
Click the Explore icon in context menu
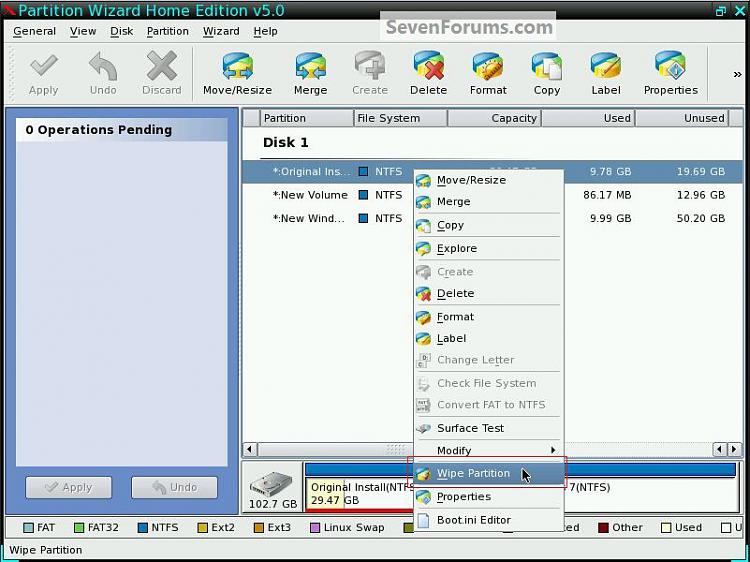pos(423,248)
